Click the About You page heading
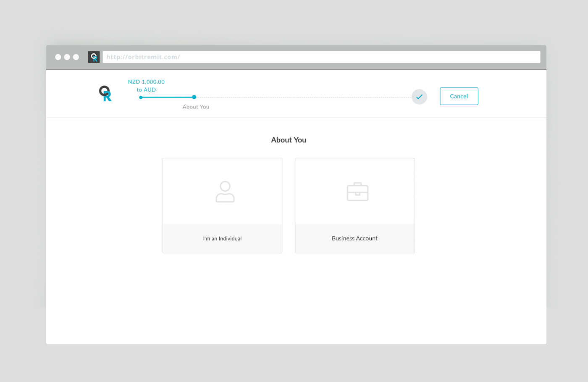 289,140
